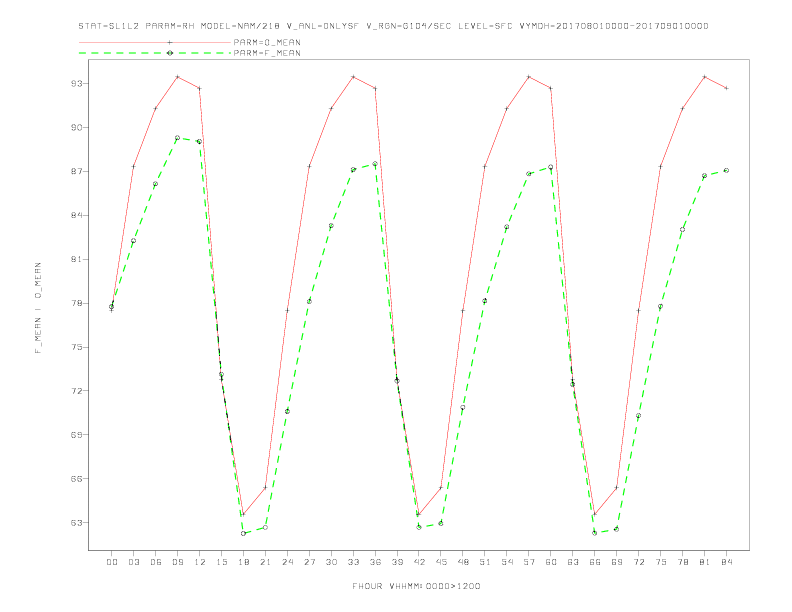Click x-axis tick label 15
Screen dimensions: 792x612
[222, 562]
